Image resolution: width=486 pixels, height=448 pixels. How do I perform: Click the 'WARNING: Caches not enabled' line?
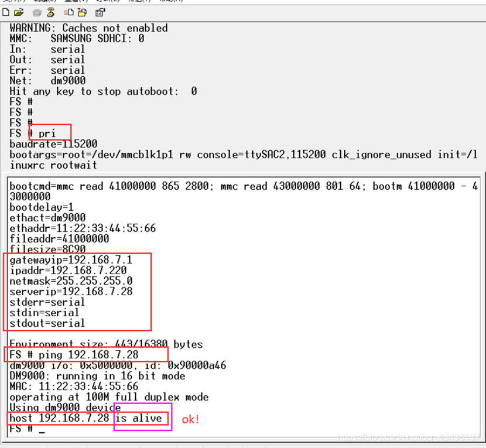[88, 28]
